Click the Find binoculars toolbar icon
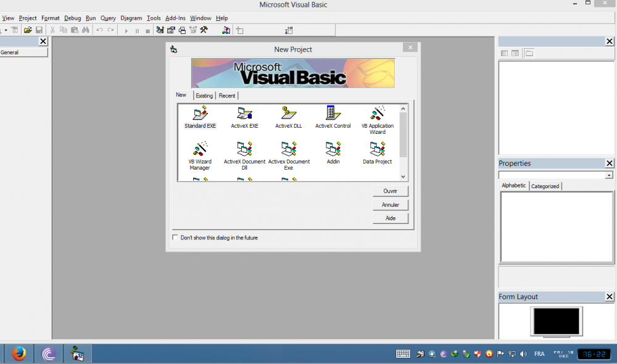617x364 pixels. click(x=85, y=30)
